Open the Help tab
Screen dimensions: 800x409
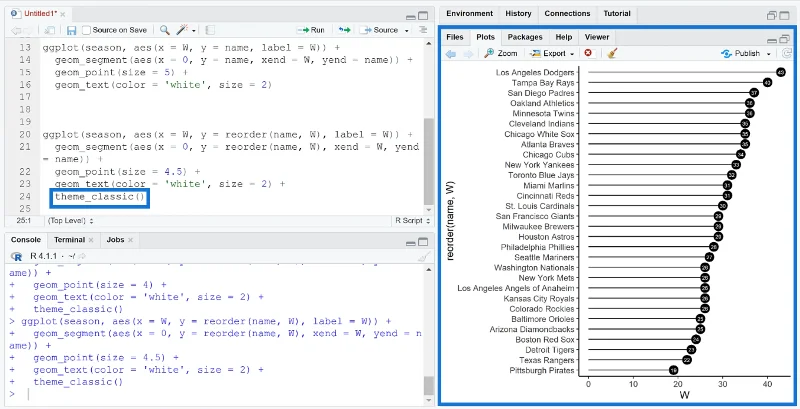(563, 37)
